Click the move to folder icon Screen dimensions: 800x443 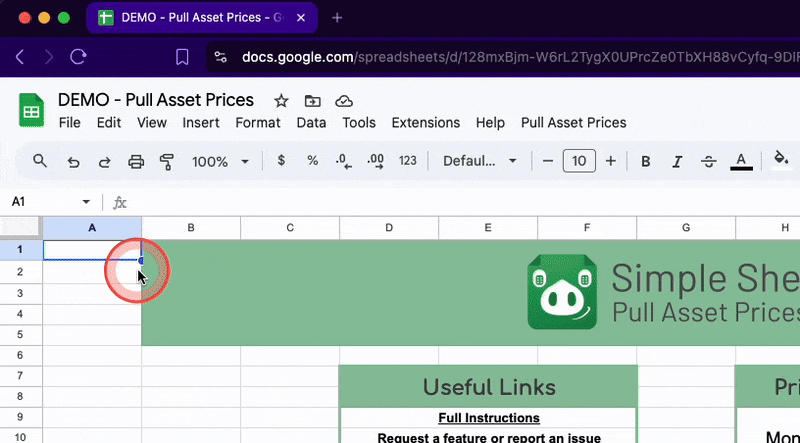[312, 101]
